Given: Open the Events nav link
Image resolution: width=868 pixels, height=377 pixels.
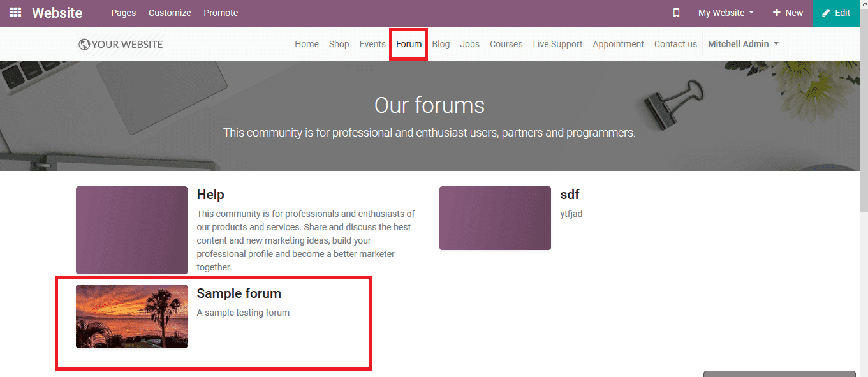Looking at the screenshot, I should click(x=372, y=44).
